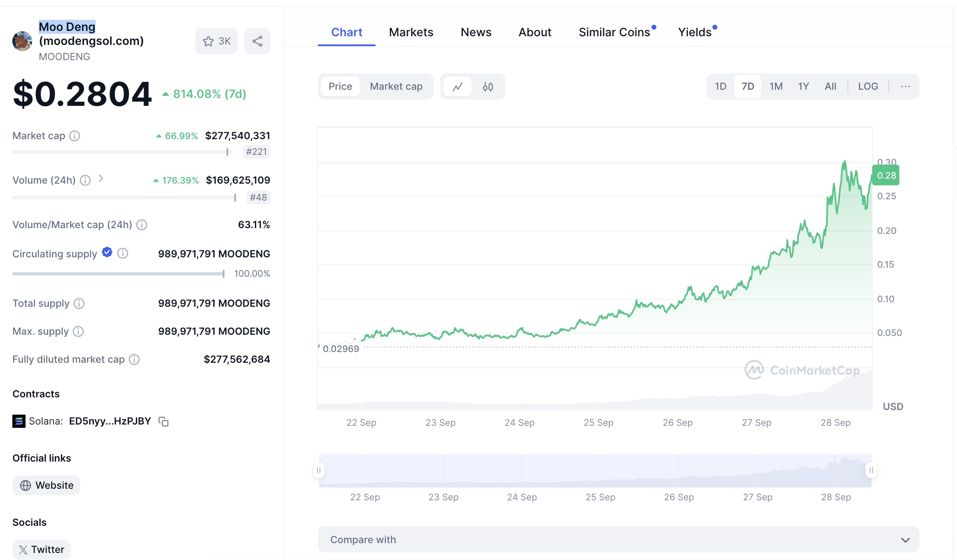
Task: Select Price chart mode
Action: click(341, 86)
